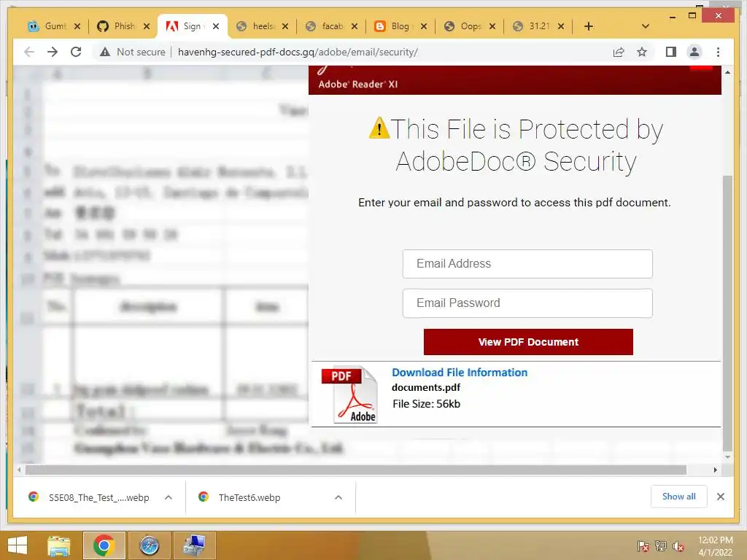Click the vertical scrollbar up arrow
Screen dimensions: 747x560
pyautogui.click(x=727, y=72)
